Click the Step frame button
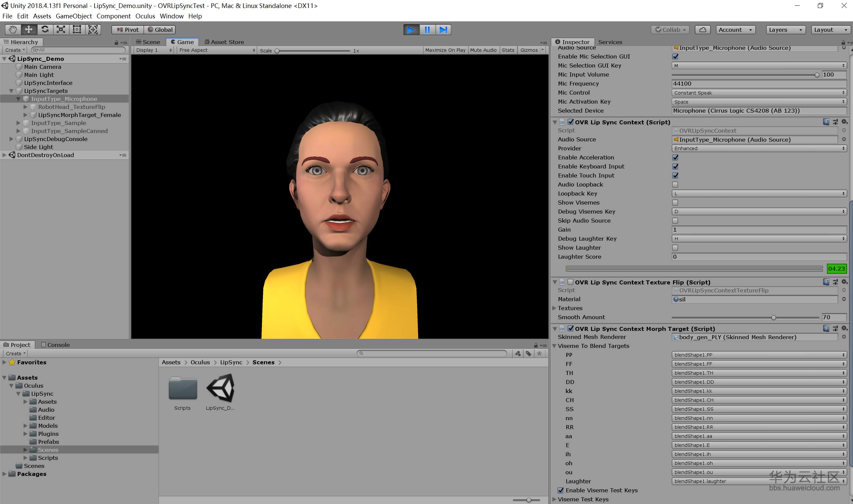 (x=443, y=29)
